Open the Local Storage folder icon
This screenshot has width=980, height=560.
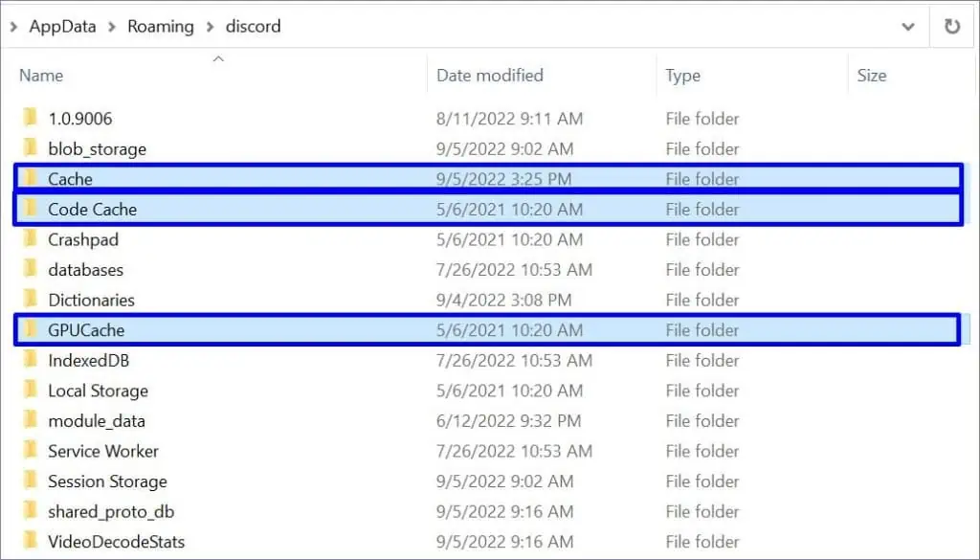point(32,391)
